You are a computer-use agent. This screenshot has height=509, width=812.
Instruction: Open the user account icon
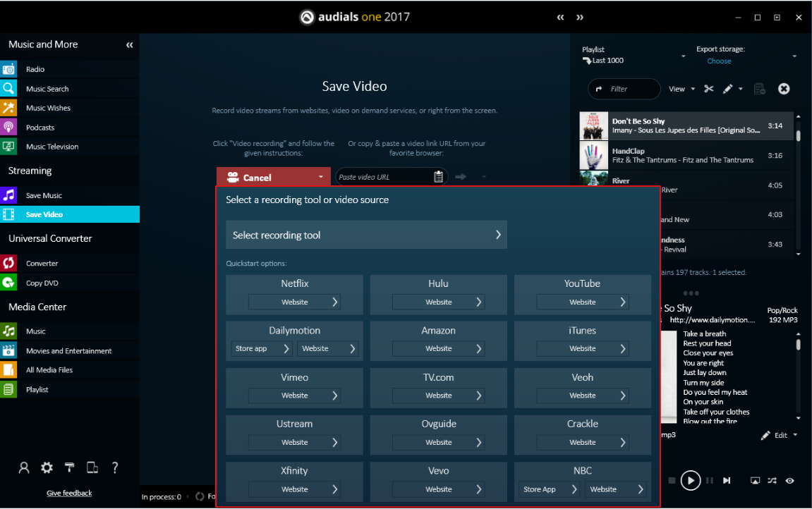click(24, 467)
